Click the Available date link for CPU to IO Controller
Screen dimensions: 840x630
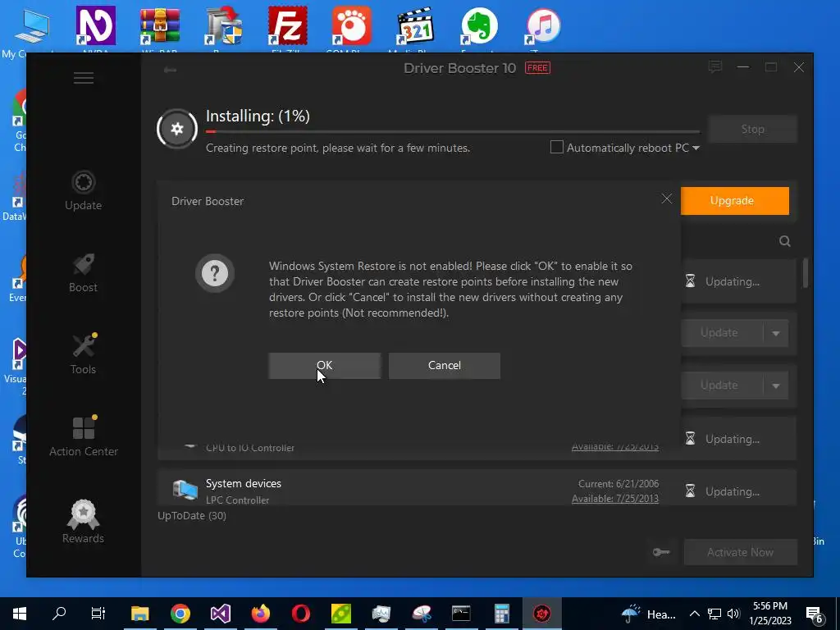tap(615, 447)
